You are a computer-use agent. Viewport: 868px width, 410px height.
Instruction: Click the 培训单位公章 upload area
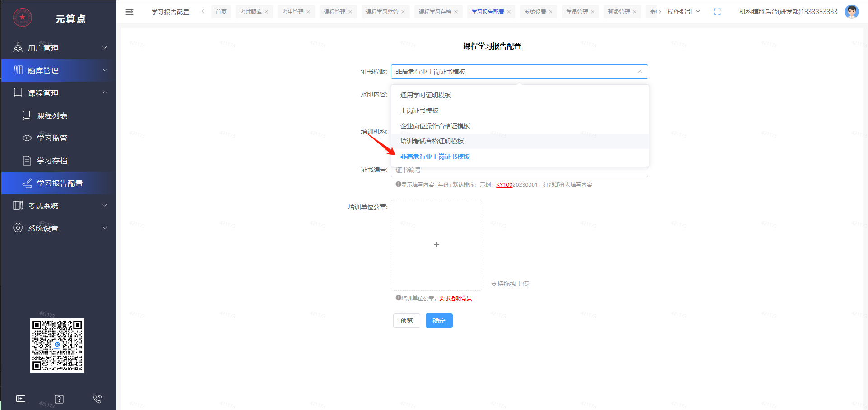436,245
